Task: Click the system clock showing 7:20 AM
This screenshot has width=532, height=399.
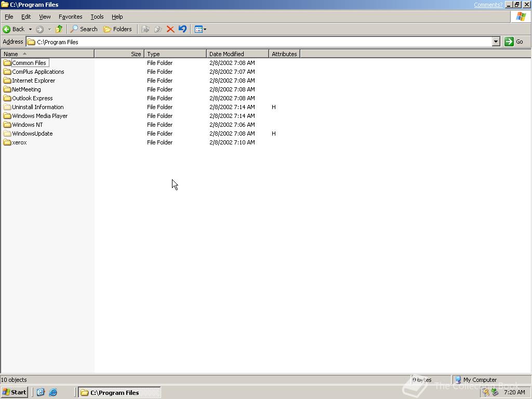Action: [514, 392]
